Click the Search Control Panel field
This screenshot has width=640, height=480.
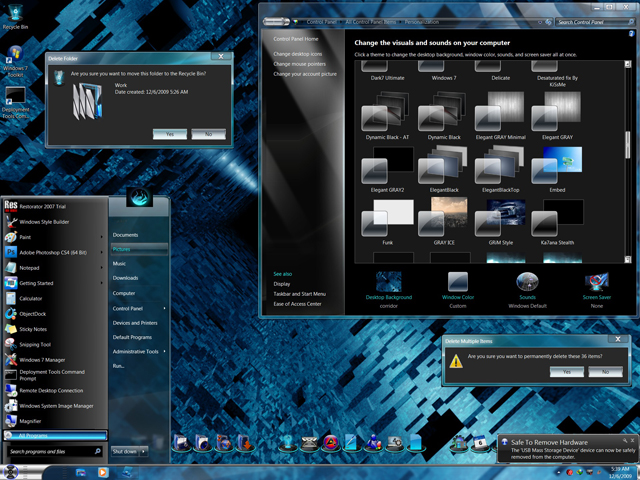[594, 22]
